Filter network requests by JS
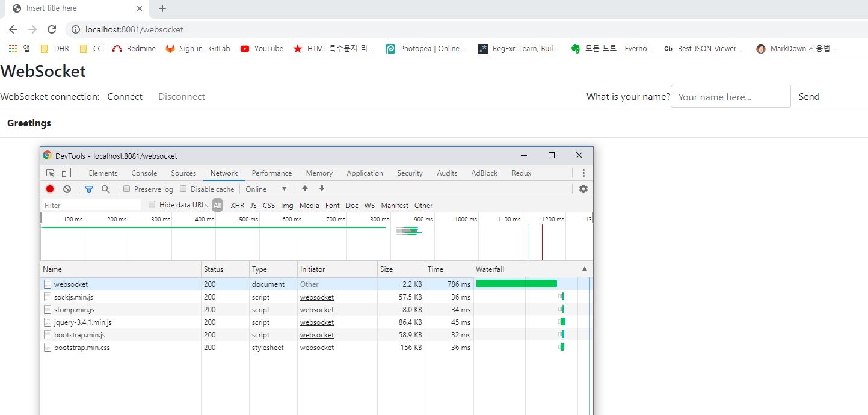868x415 pixels. pos(254,205)
